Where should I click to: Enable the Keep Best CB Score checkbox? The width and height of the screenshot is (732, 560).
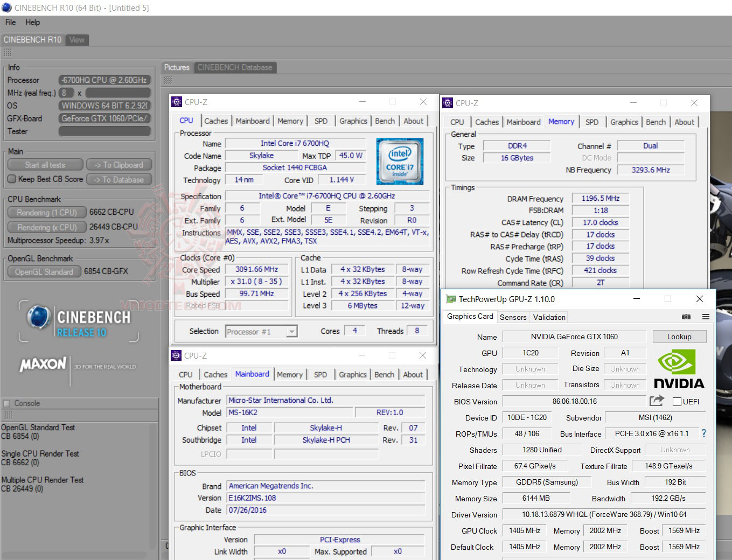click(12, 179)
